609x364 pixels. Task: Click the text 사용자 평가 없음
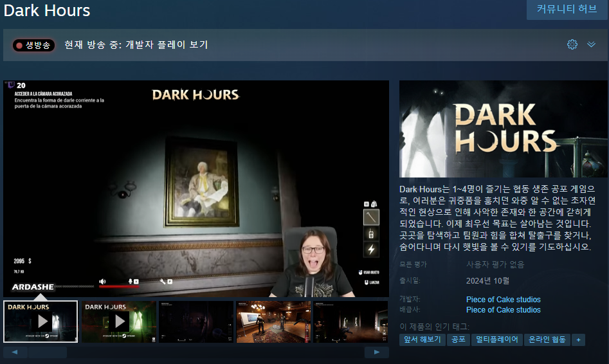tap(495, 264)
